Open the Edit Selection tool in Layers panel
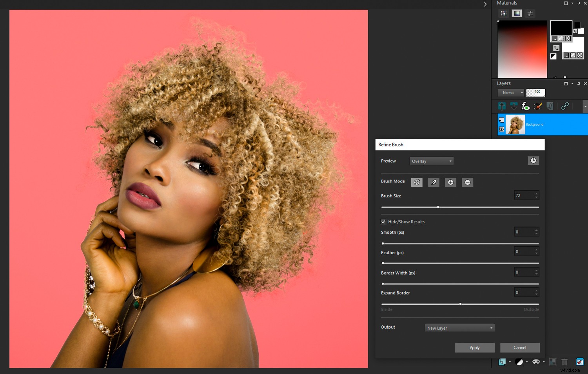The image size is (588, 374). (x=538, y=106)
